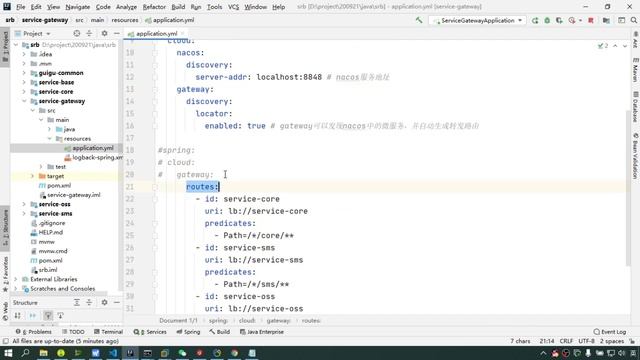Viewport: 640px width, 360px height.
Task: Click the editor vertical scrollbar
Action: click(628, 188)
